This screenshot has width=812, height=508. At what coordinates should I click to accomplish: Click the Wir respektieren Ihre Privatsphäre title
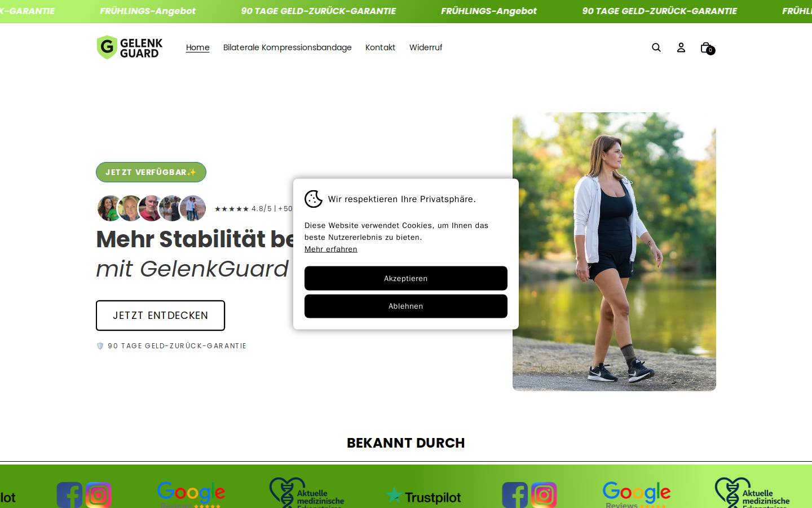point(402,199)
